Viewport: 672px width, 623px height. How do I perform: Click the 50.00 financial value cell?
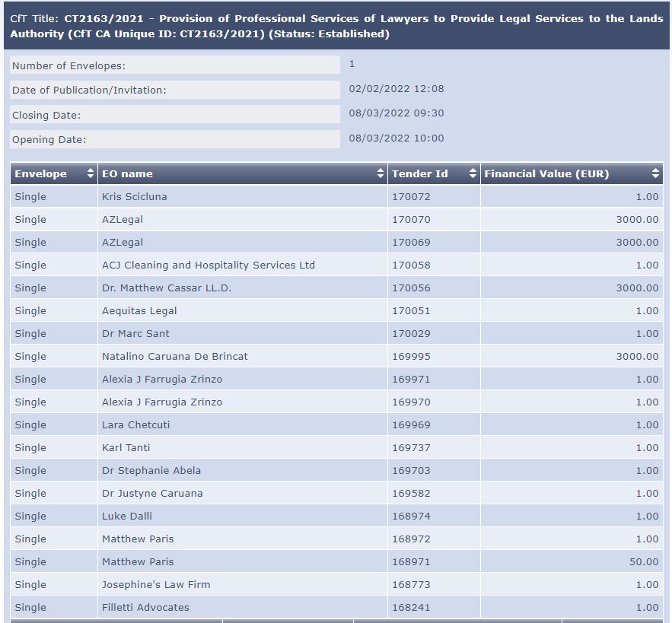644,561
